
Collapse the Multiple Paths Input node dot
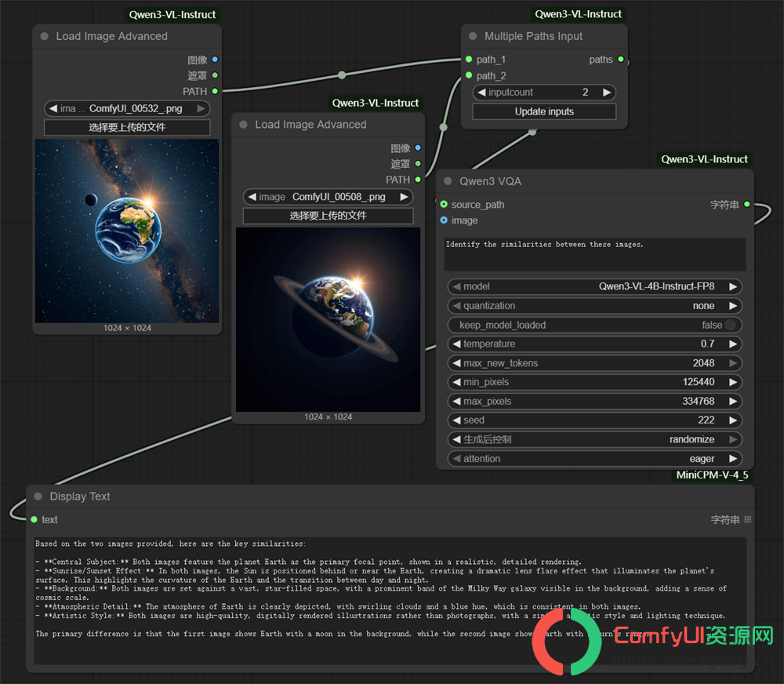coord(473,36)
